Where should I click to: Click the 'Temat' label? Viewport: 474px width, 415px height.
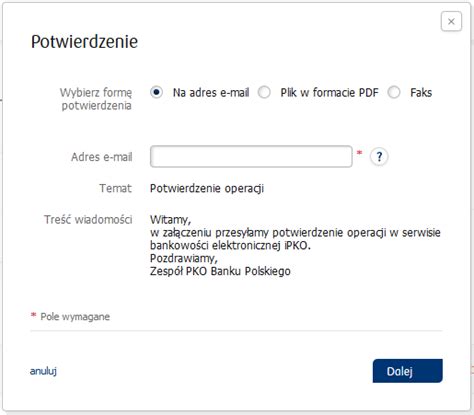coord(115,188)
